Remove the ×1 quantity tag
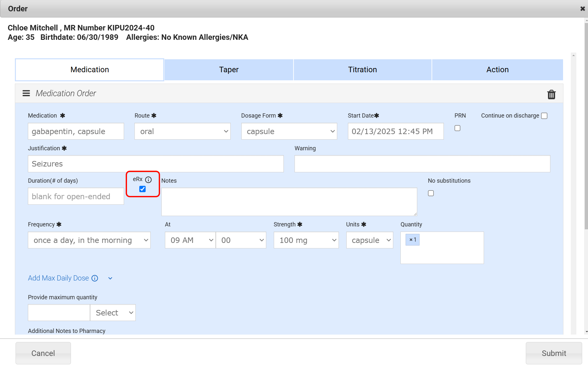The height and width of the screenshot is (366, 588). (x=411, y=240)
